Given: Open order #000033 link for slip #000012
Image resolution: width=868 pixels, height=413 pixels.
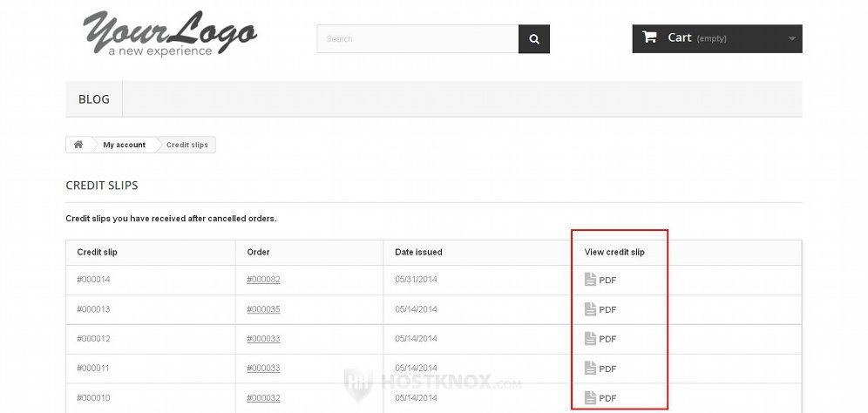Looking at the screenshot, I should pos(263,339).
